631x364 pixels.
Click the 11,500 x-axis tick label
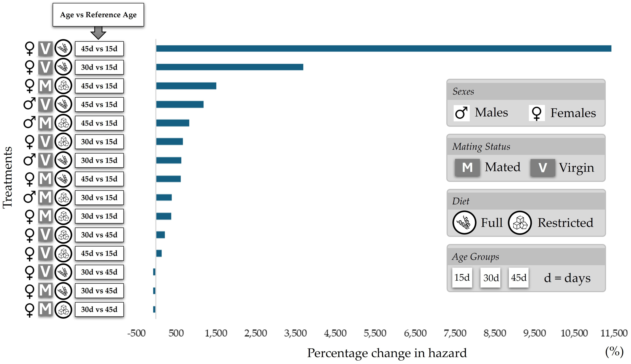pos(614,333)
